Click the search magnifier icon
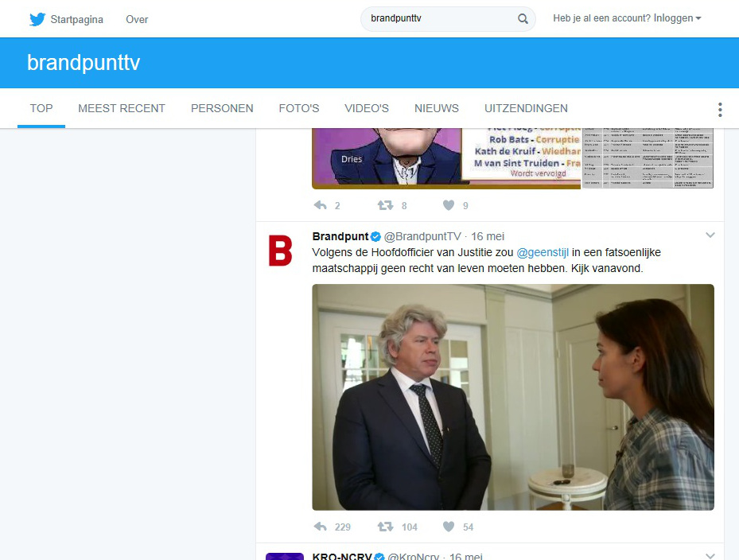Viewport: 739px width, 560px height. click(523, 19)
